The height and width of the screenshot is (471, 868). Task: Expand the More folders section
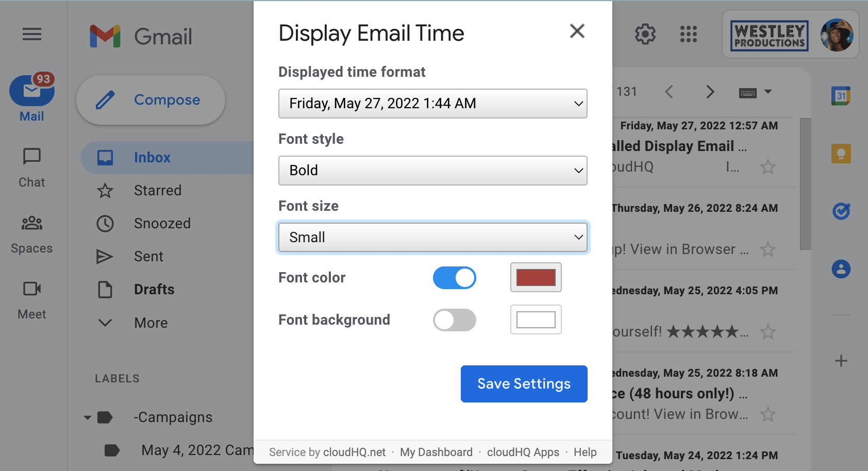point(151,323)
